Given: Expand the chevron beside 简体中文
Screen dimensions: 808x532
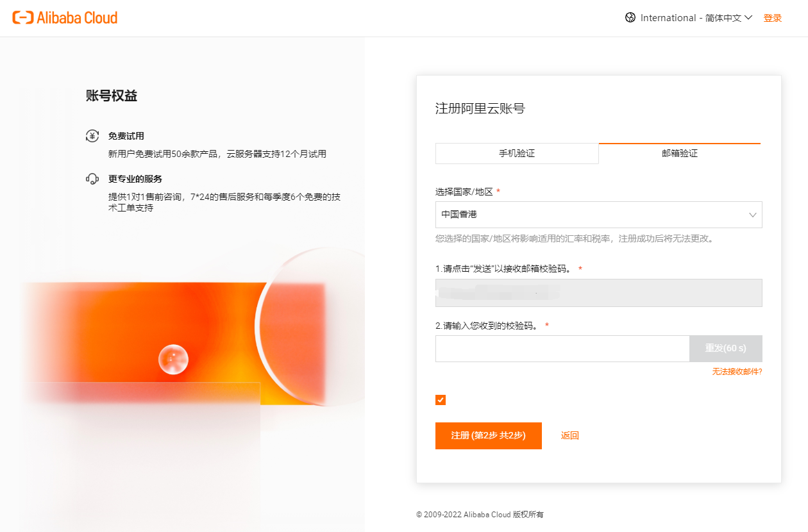Looking at the screenshot, I should point(748,18).
